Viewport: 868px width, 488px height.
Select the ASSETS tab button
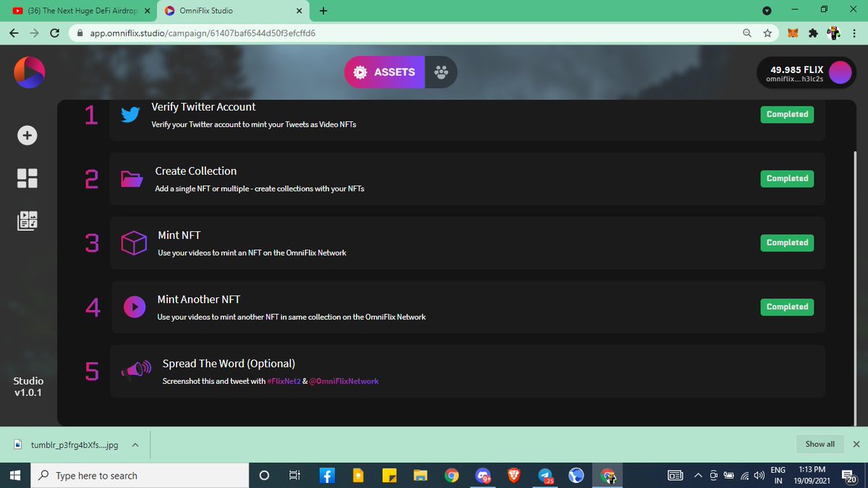384,72
